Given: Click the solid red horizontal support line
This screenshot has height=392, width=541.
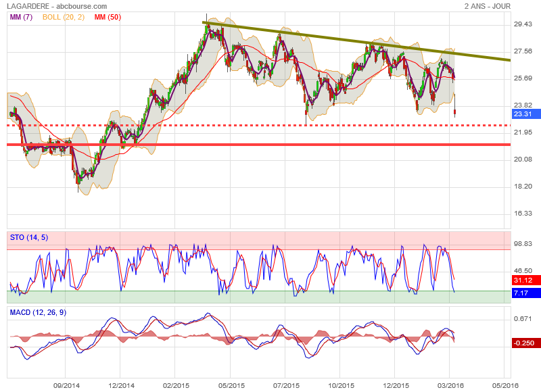Looking at the screenshot, I should coord(259,145).
